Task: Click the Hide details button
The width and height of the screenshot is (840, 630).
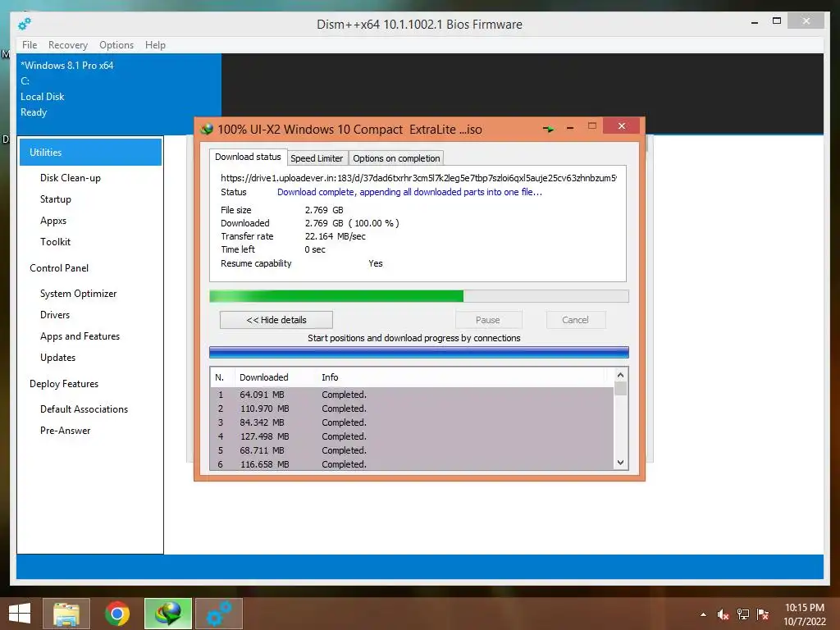Action: coord(276,320)
